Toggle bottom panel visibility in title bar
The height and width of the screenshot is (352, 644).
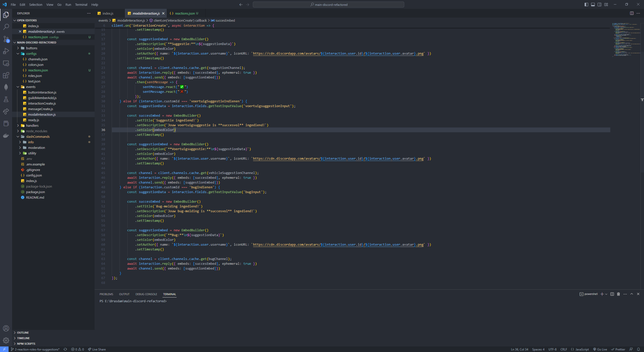(593, 5)
